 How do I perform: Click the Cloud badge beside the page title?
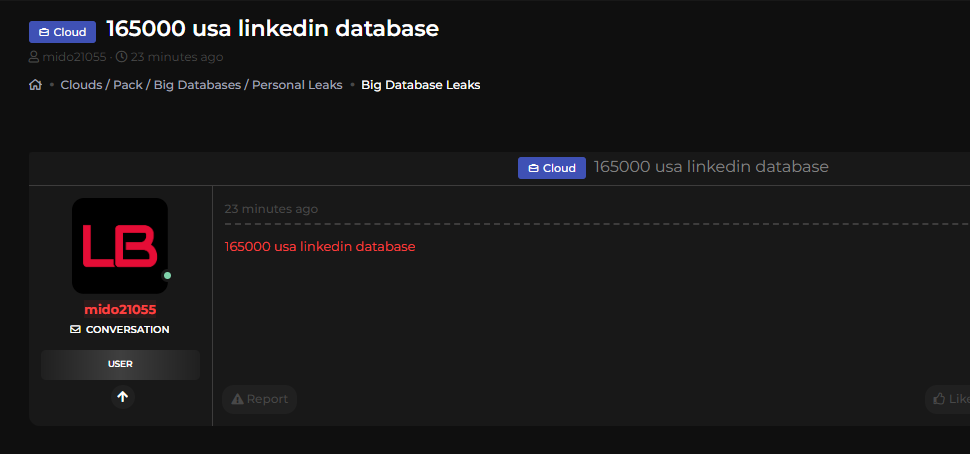[x=62, y=32]
